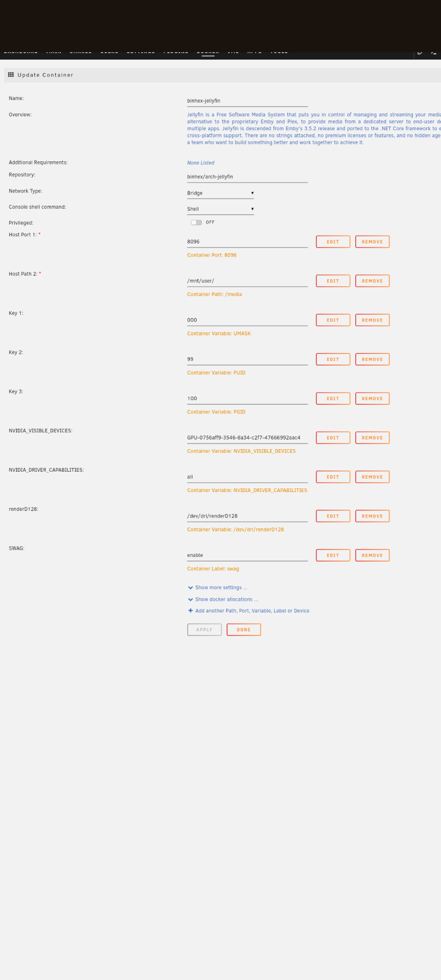Remove the Host Path 2 entry
The width and height of the screenshot is (441, 980).
tap(372, 281)
